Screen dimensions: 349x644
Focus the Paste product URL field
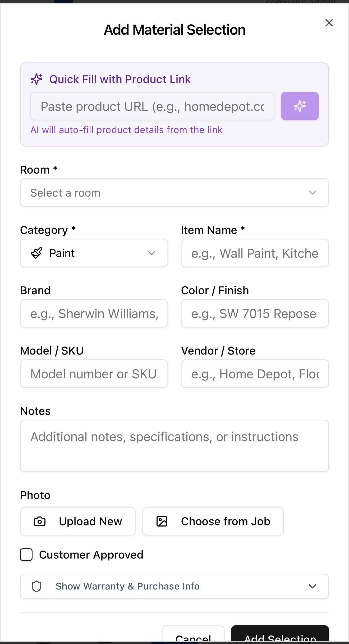(152, 106)
